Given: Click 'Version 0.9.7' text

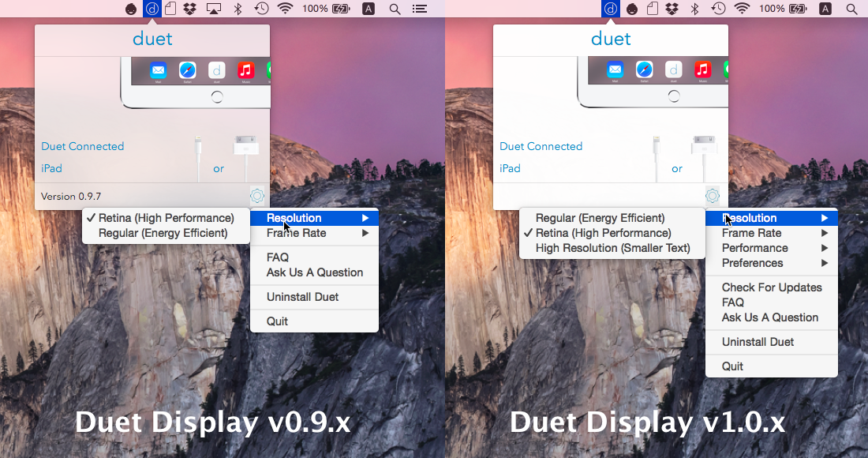Looking at the screenshot, I should click(71, 196).
